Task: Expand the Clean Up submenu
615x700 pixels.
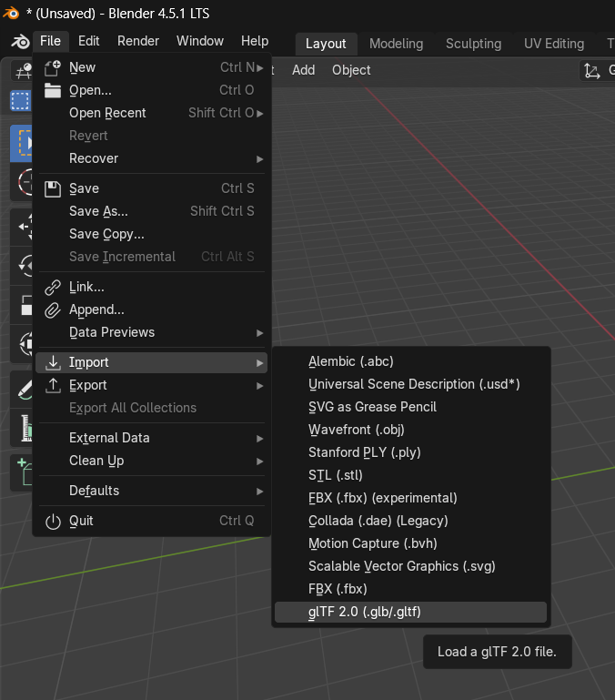Action: [x=152, y=461]
